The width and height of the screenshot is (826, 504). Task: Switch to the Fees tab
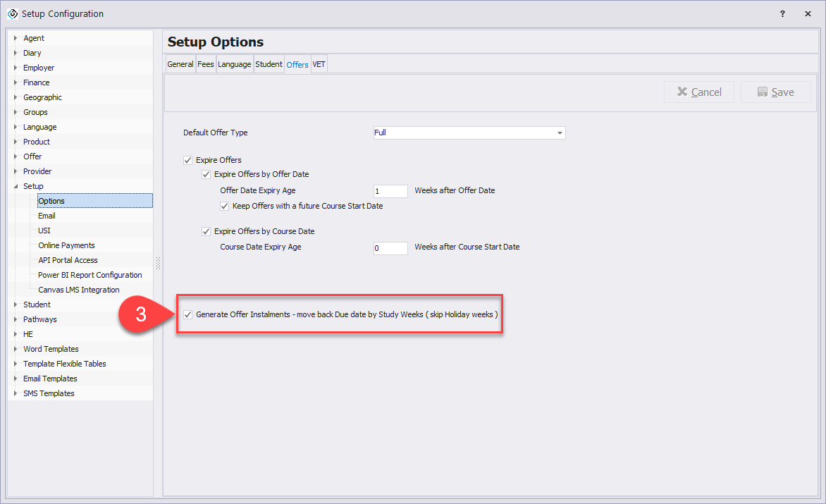coord(206,64)
